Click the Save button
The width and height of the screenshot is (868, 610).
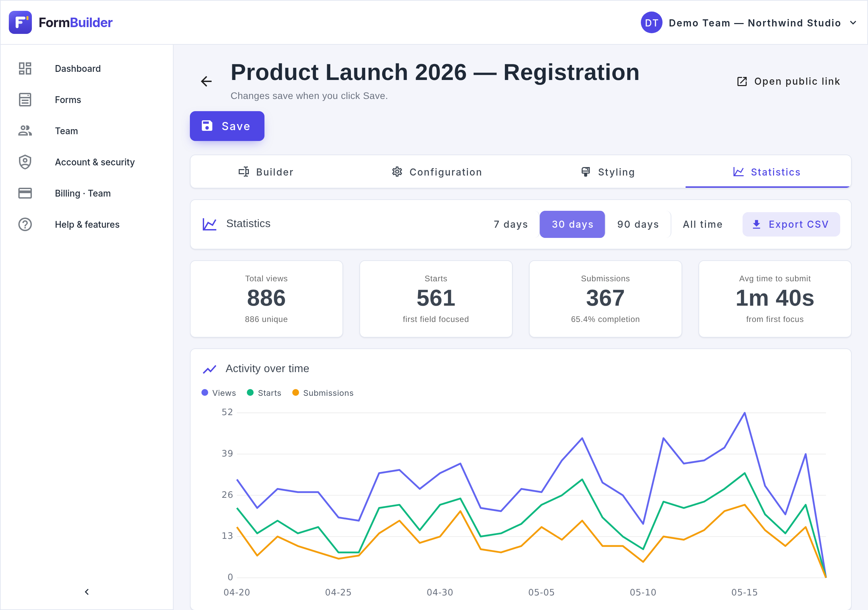pos(227,126)
